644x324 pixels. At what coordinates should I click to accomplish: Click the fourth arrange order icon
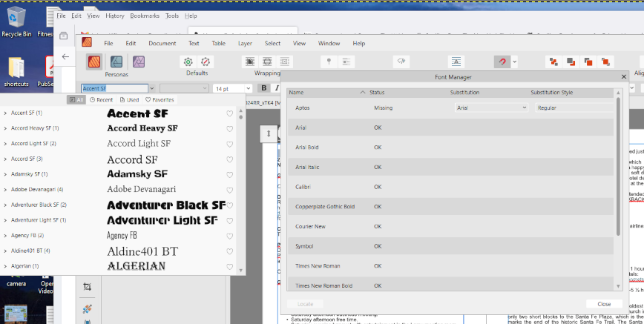pyautogui.click(x=605, y=62)
